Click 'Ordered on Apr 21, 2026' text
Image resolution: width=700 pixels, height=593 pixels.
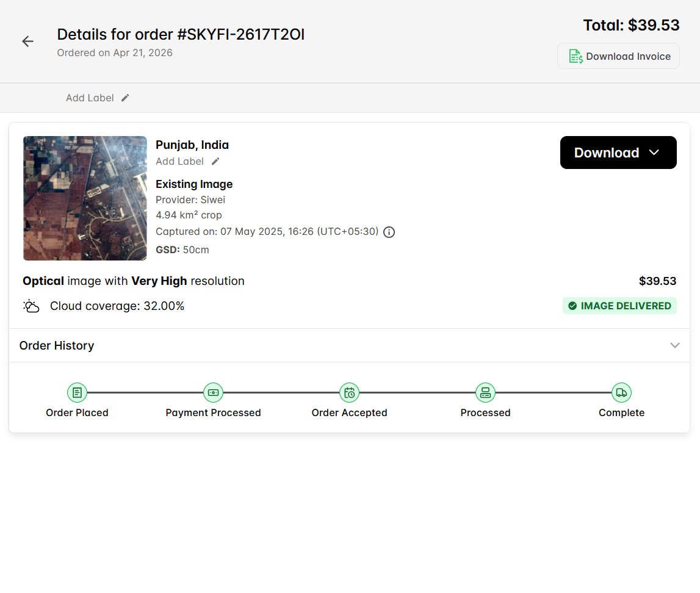[115, 52]
